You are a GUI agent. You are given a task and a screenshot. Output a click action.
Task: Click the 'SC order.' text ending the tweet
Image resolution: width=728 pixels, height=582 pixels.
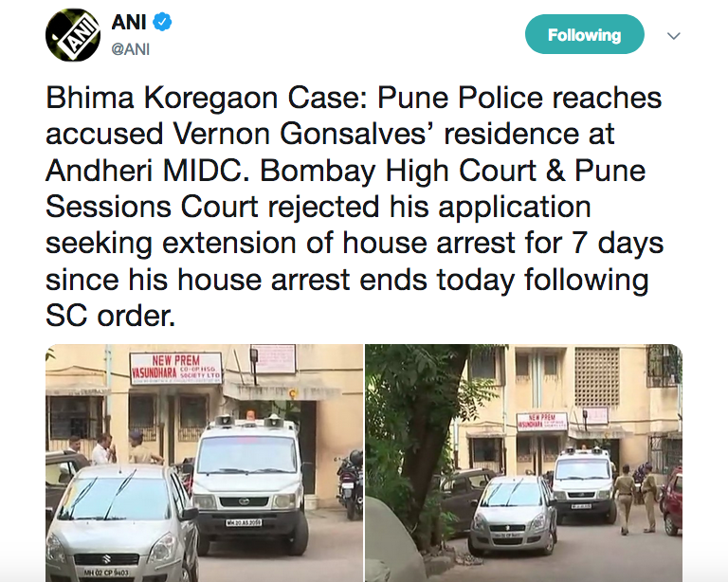[111, 317]
